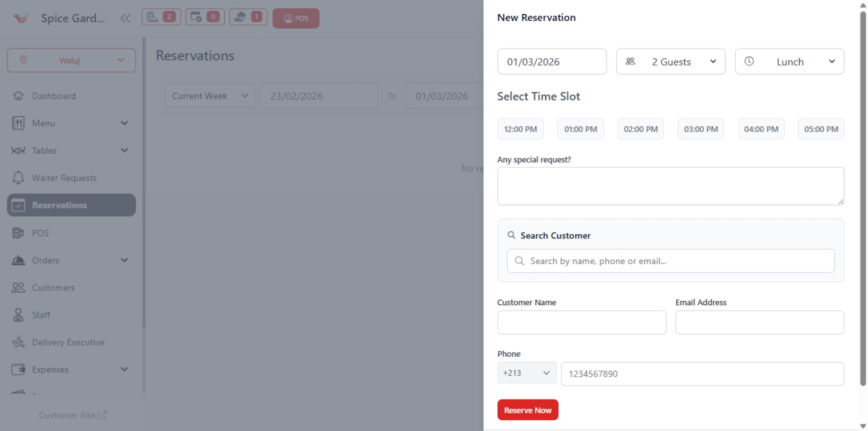
Task: Click the Waiter Requests bell icon
Action: 18,178
